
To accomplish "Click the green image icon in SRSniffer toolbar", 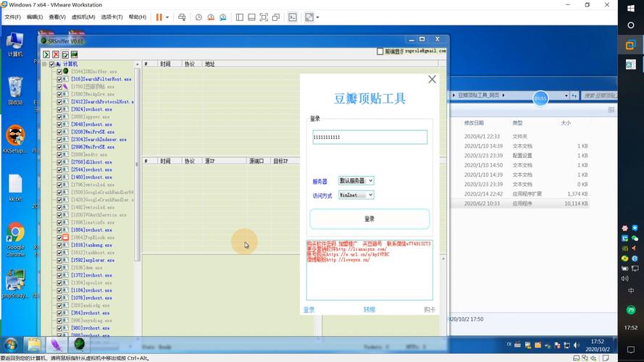I will coord(75,54).
